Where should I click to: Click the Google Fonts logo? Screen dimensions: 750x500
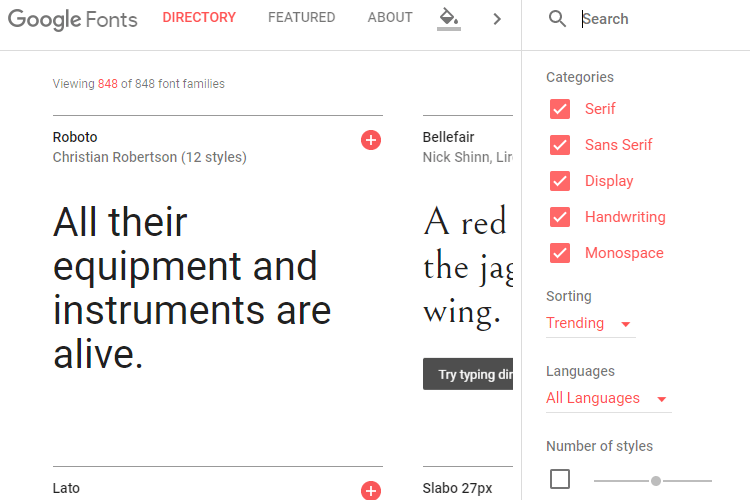[x=73, y=19]
